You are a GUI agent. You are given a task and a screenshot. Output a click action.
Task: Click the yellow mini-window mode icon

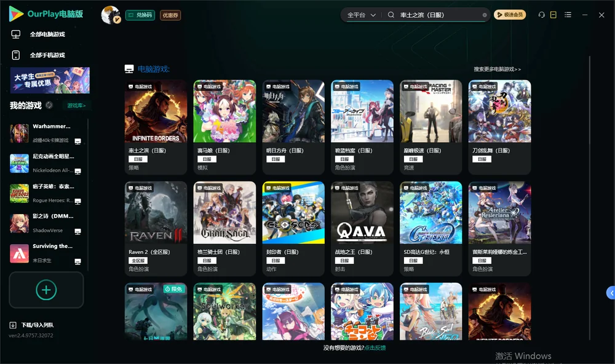[x=553, y=15]
